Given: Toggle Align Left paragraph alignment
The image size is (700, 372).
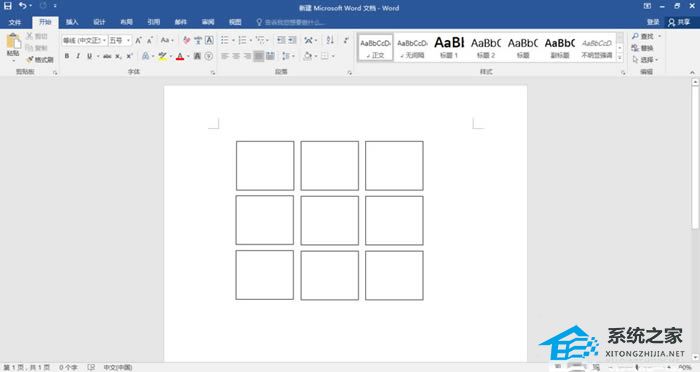Looking at the screenshot, I should point(225,56).
